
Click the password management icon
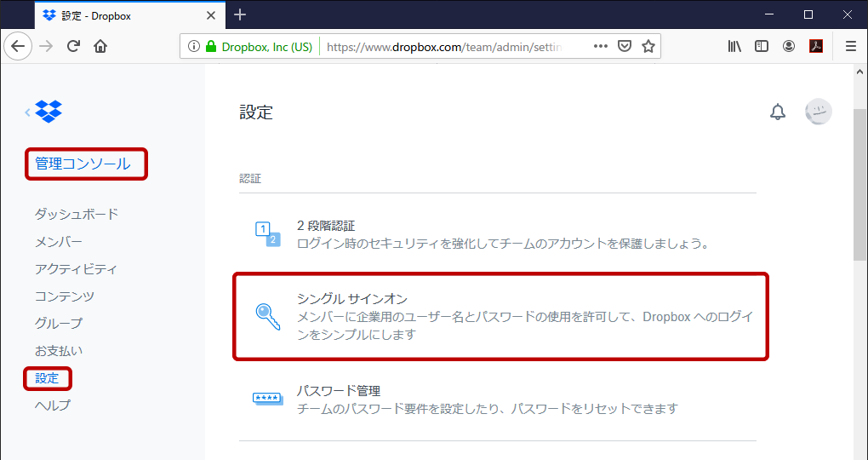tap(268, 399)
